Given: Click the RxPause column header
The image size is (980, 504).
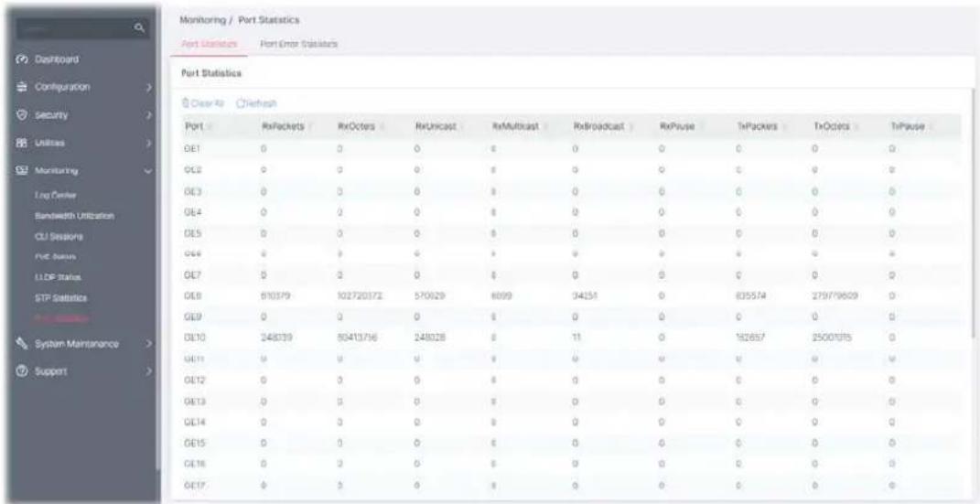Looking at the screenshot, I should point(673,127).
